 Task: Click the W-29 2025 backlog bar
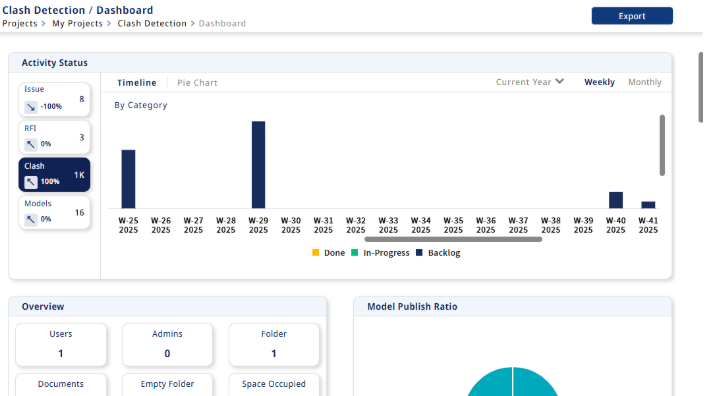[258, 165]
